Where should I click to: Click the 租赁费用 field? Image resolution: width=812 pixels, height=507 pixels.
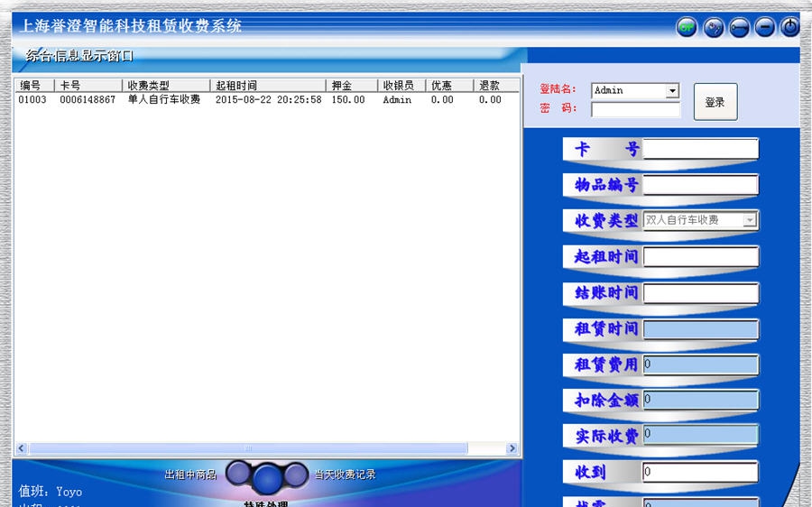click(701, 364)
